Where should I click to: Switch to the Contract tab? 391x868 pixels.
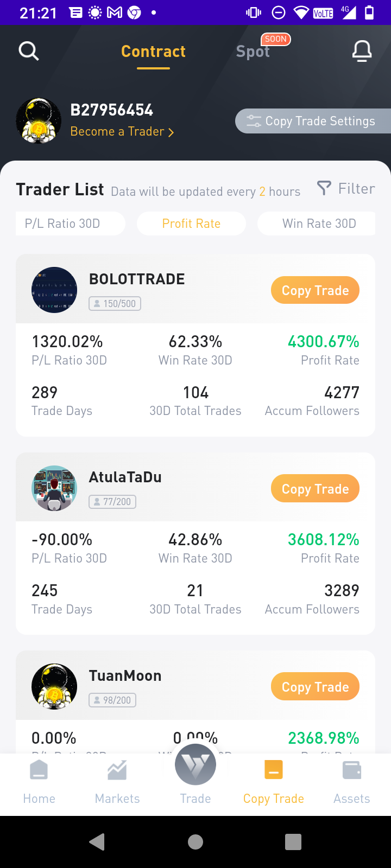153,52
